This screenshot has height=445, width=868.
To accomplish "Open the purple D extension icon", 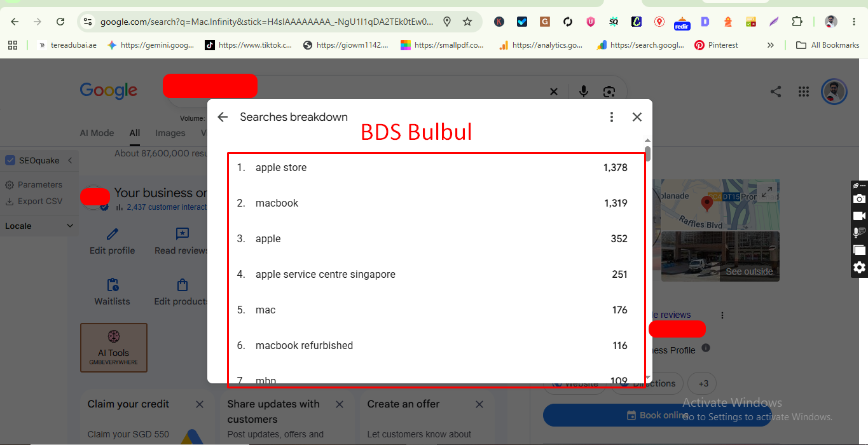I will 705,22.
